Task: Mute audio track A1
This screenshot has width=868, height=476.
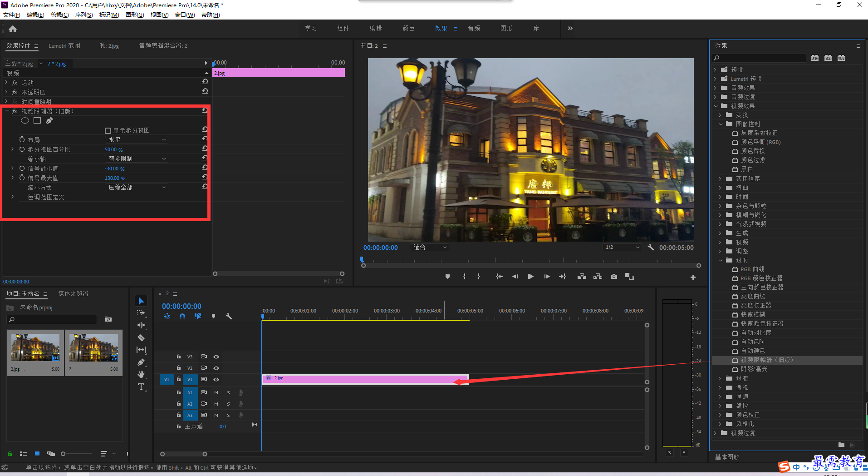Action: 216,392
